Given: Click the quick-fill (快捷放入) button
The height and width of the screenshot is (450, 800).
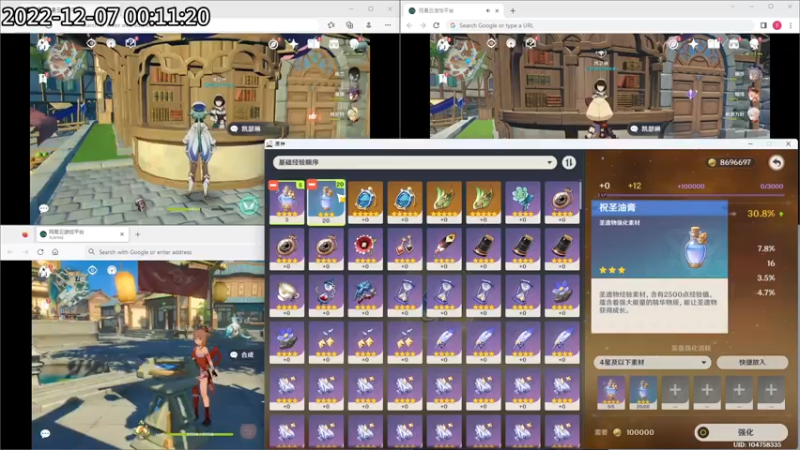Looking at the screenshot, I should (752, 362).
